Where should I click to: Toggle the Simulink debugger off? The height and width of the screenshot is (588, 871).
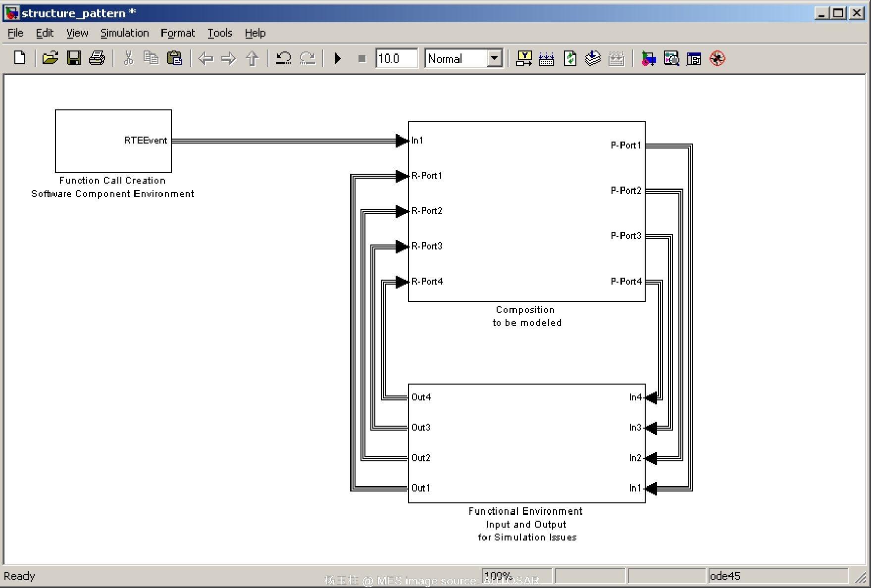click(x=716, y=58)
